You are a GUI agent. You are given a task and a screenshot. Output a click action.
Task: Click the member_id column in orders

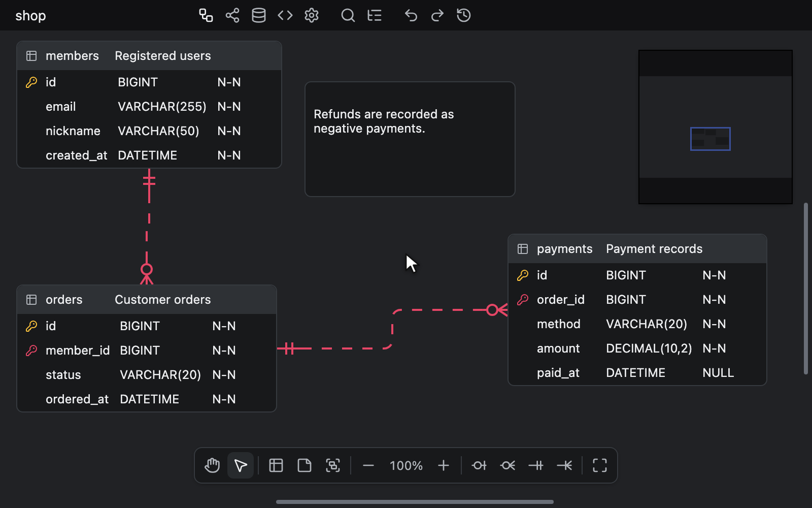147,351
